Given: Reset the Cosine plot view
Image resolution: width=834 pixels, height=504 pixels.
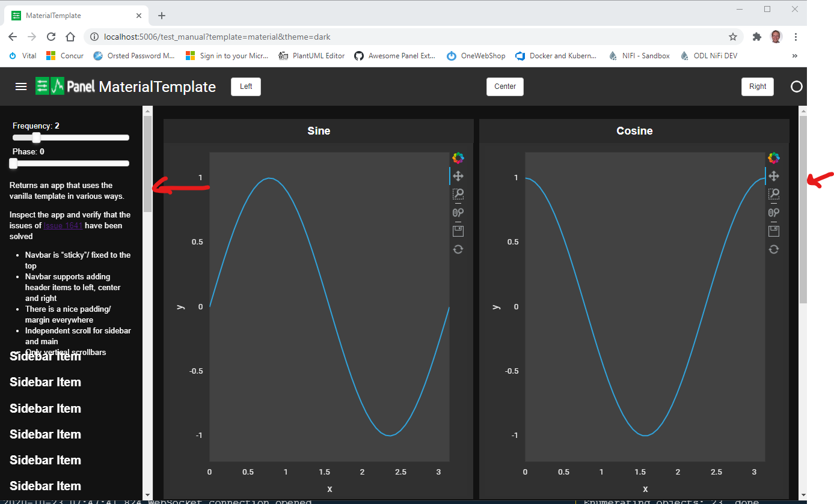Looking at the screenshot, I should (x=774, y=249).
